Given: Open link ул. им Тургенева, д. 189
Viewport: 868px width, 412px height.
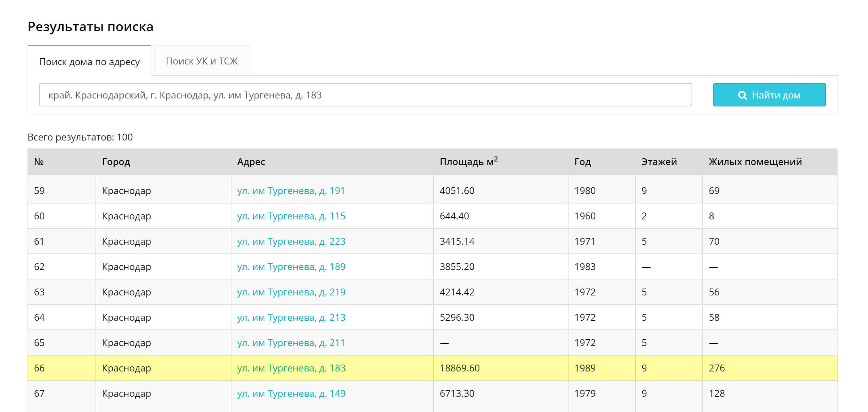Looking at the screenshot, I should (291, 267).
